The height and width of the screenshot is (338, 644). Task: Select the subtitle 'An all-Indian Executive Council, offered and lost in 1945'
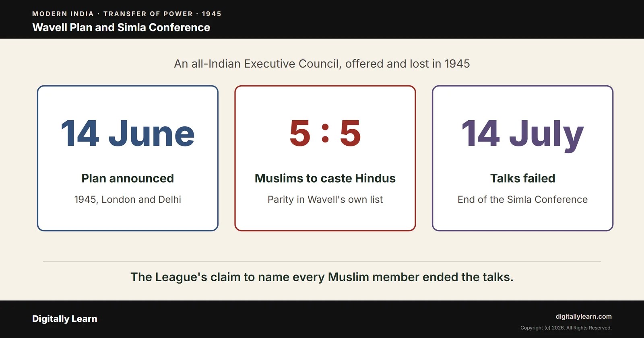click(322, 64)
